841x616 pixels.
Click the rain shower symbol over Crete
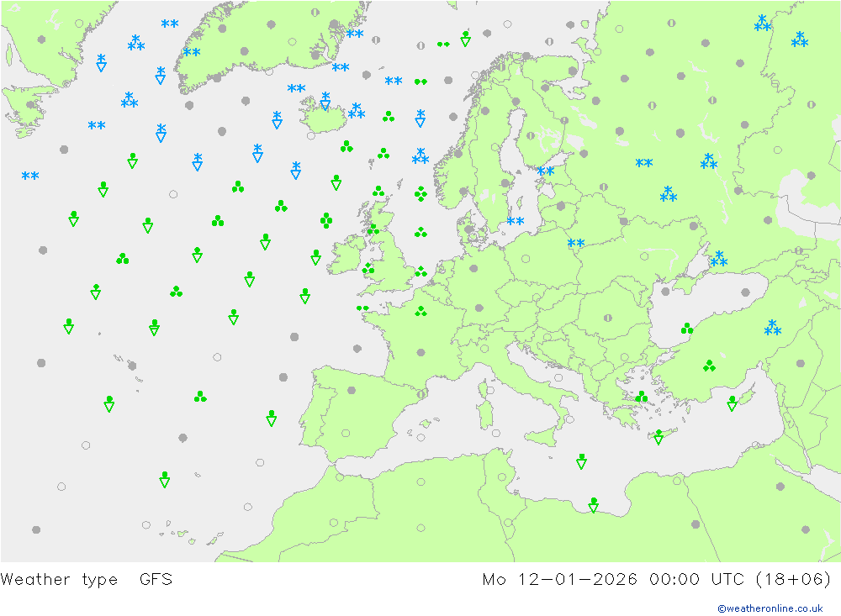[659, 437]
